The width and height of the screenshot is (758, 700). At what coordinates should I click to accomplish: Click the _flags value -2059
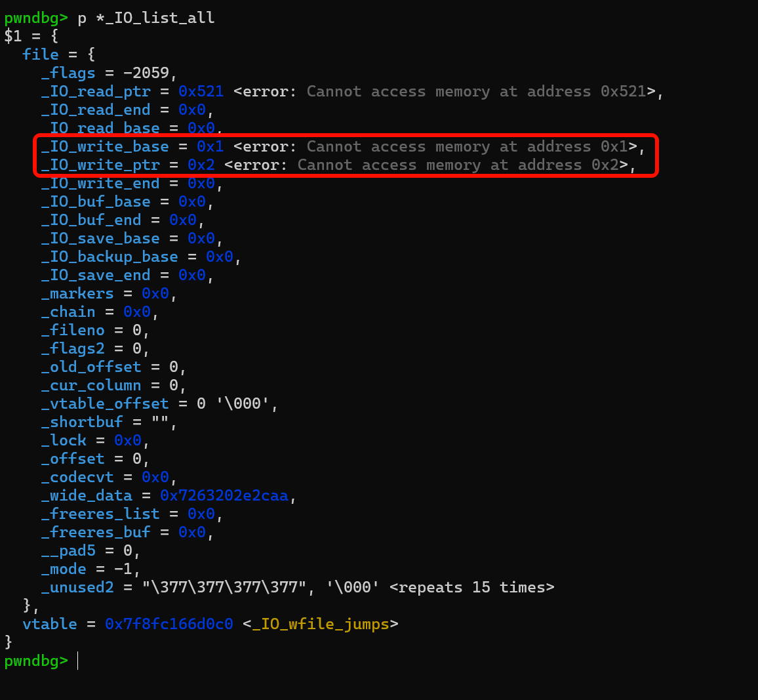tap(146, 73)
